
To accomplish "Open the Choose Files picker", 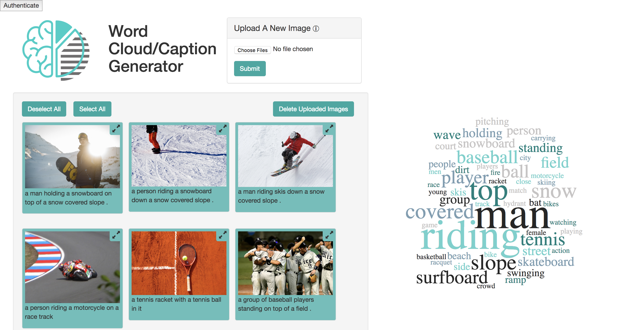I will click(x=252, y=50).
